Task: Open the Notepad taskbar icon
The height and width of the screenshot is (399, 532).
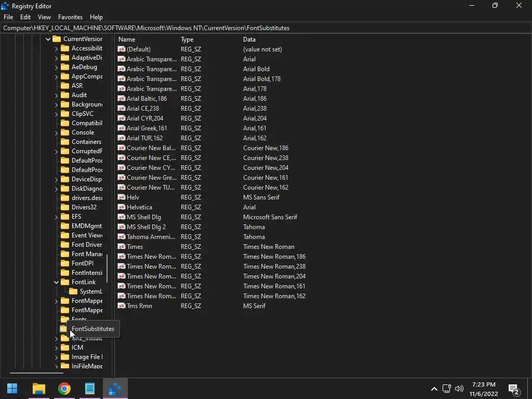Action: (x=89, y=389)
